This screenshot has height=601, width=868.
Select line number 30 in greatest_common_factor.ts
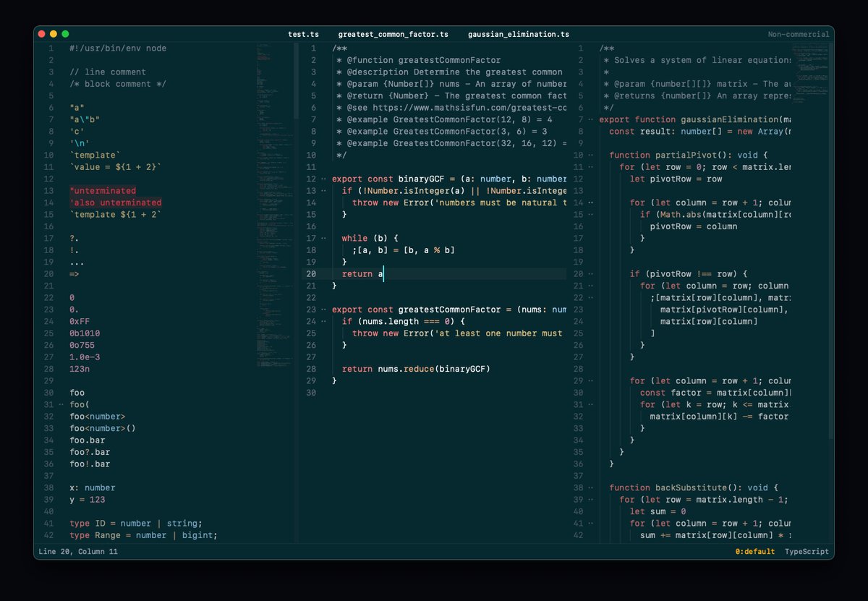click(x=312, y=393)
